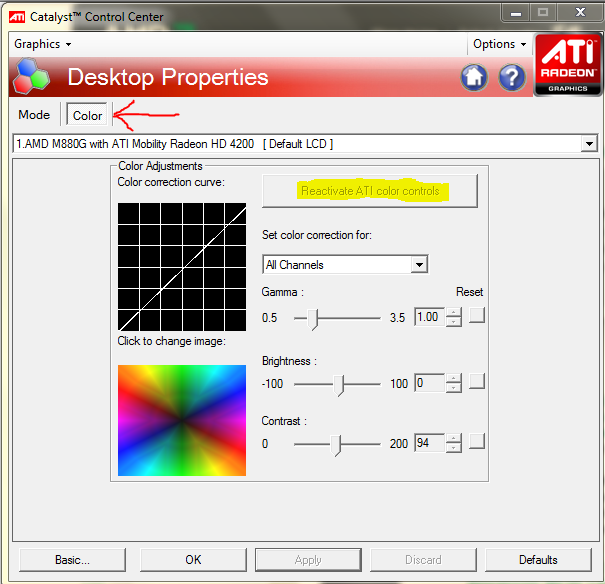Open Help with the question mark icon

coord(512,77)
